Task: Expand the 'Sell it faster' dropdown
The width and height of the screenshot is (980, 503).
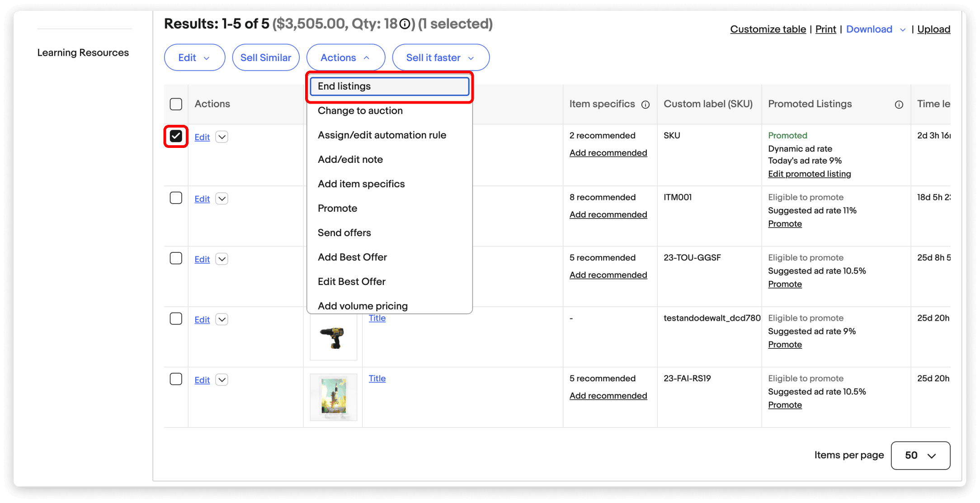Action: (440, 57)
